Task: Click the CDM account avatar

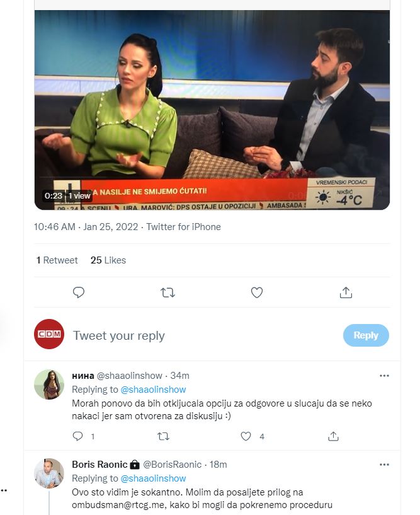Action: [x=49, y=334]
